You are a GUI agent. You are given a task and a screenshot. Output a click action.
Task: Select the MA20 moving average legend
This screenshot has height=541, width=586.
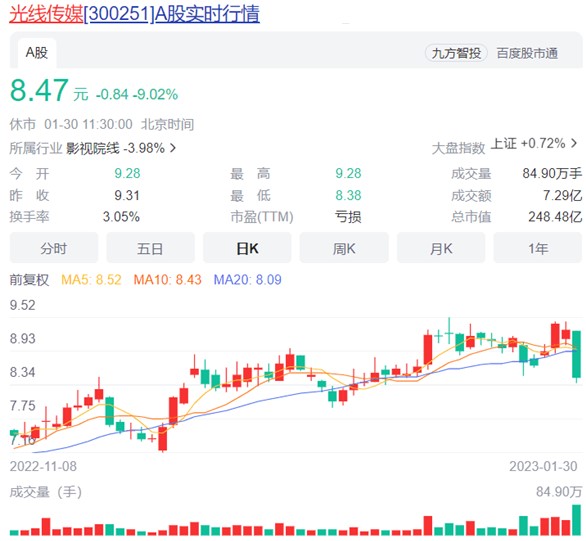[247, 279]
